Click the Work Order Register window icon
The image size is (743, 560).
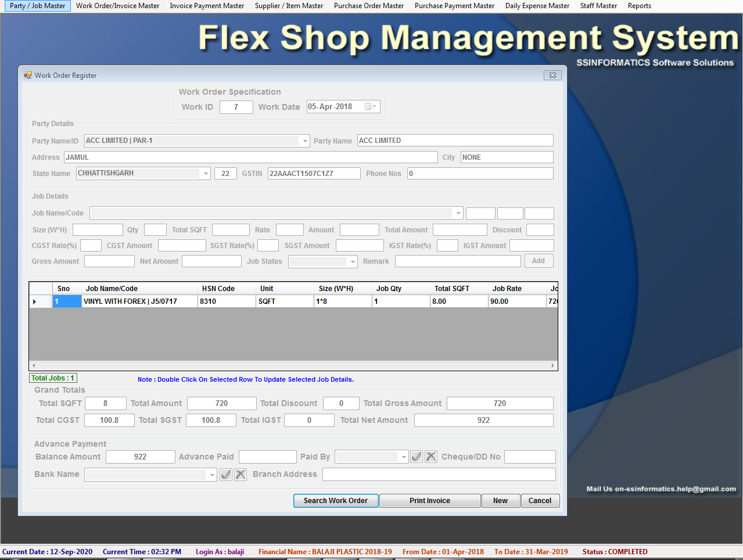coord(28,76)
